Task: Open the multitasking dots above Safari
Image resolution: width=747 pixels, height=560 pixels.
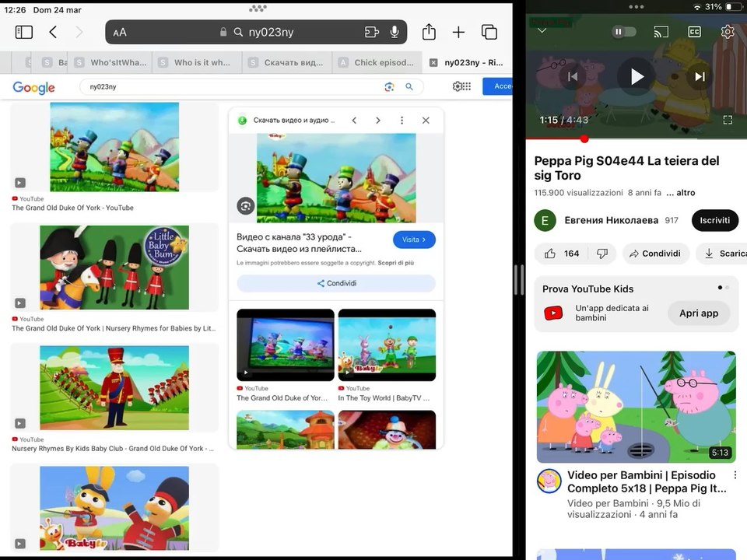Action: pyautogui.click(x=258, y=8)
